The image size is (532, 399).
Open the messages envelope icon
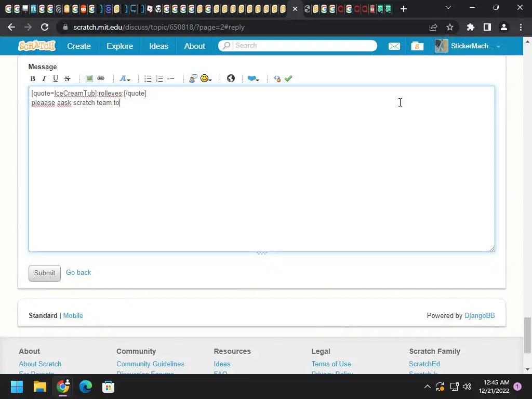[394, 46]
